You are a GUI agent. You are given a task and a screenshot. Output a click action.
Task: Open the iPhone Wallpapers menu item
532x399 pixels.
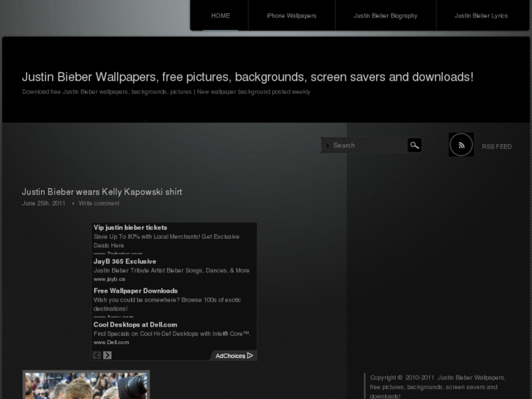tap(291, 15)
